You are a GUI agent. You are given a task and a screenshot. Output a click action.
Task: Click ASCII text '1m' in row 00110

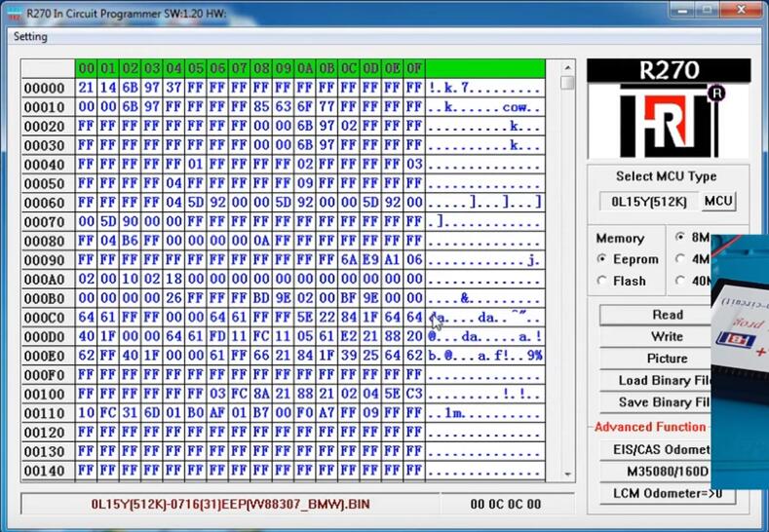(x=453, y=413)
